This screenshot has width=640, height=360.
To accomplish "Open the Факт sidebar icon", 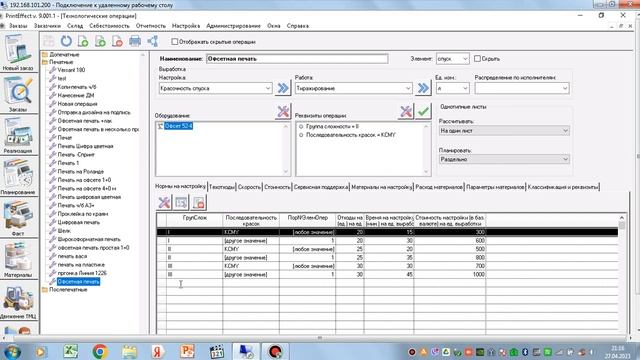I will click(18, 218).
